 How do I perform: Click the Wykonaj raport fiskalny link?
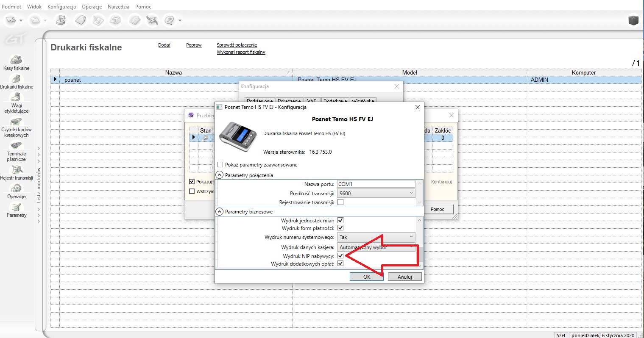[241, 52]
